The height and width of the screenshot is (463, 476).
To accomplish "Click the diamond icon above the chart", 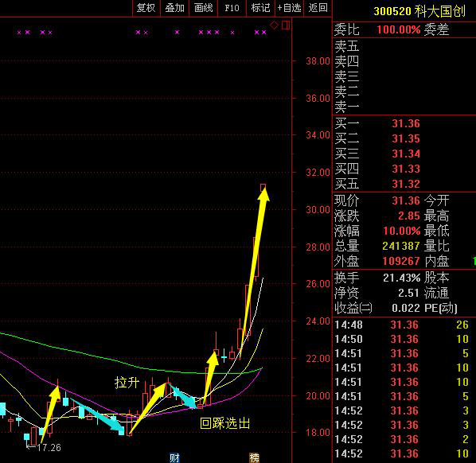I will (274, 25).
